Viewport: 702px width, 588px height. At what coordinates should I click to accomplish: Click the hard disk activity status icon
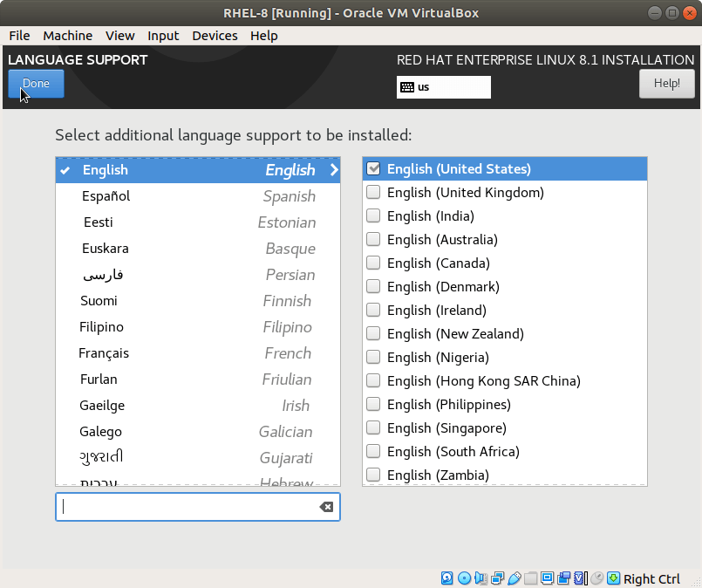(447, 578)
